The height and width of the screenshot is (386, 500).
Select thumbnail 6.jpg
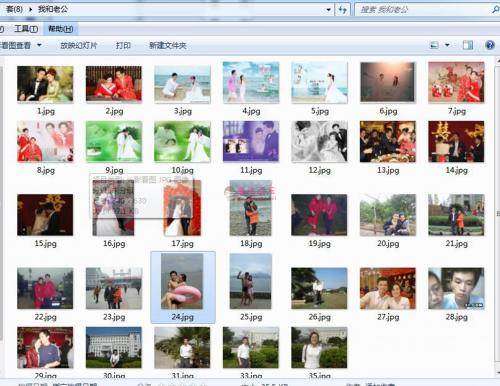tap(388, 82)
